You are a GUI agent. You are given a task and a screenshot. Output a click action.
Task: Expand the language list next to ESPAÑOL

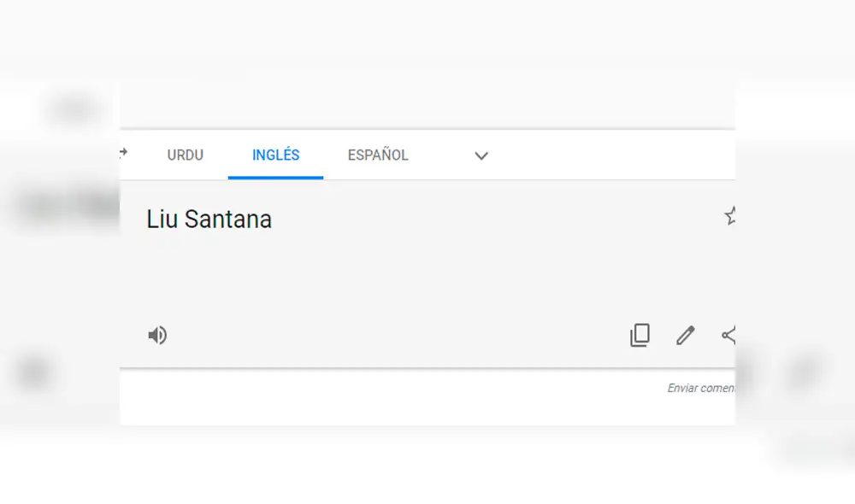pos(481,156)
